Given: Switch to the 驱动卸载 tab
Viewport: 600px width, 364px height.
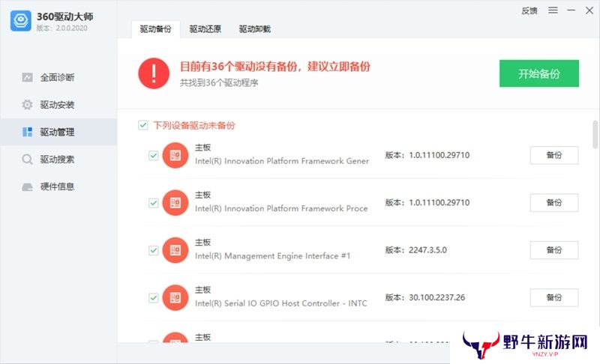Looking at the screenshot, I should pos(255,29).
